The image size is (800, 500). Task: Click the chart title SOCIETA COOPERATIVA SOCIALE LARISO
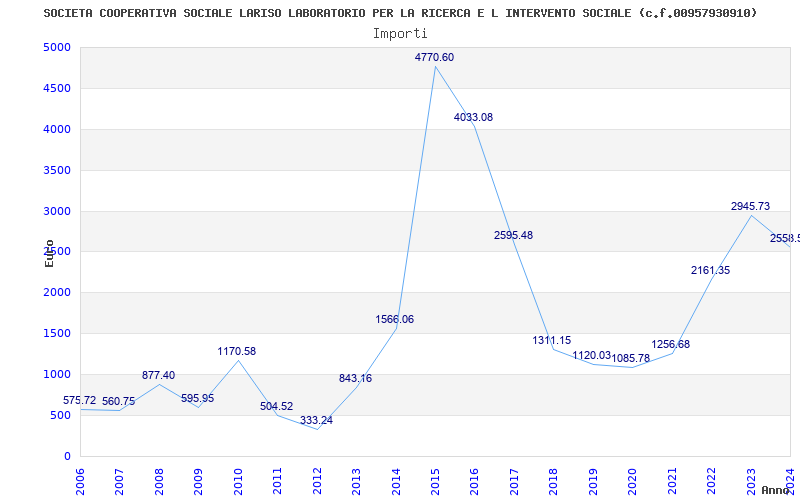tap(401, 13)
